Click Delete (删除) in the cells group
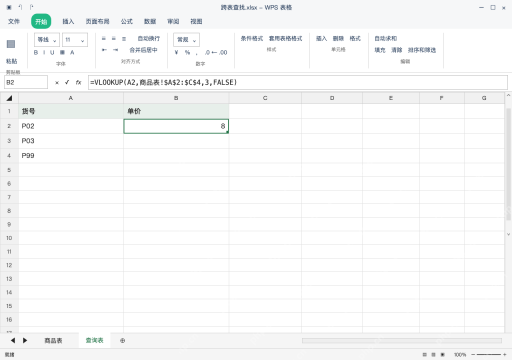The height and width of the screenshot is (360, 512). [338, 39]
